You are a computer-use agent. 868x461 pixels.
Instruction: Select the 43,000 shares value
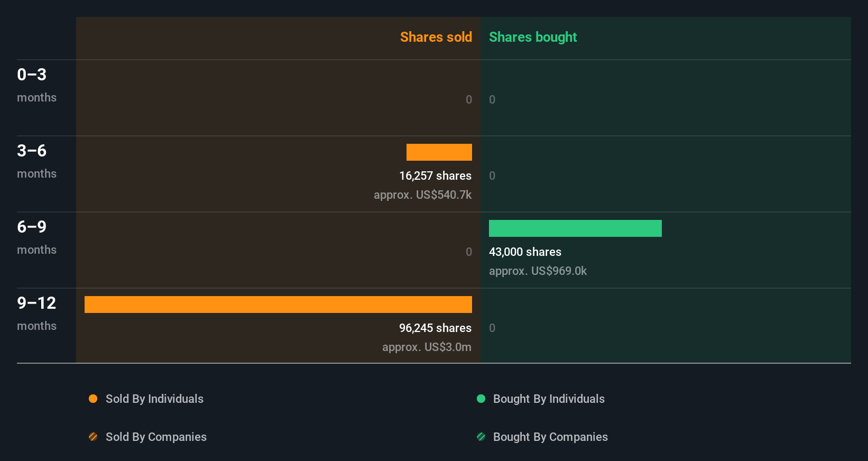pyautogui.click(x=525, y=252)
